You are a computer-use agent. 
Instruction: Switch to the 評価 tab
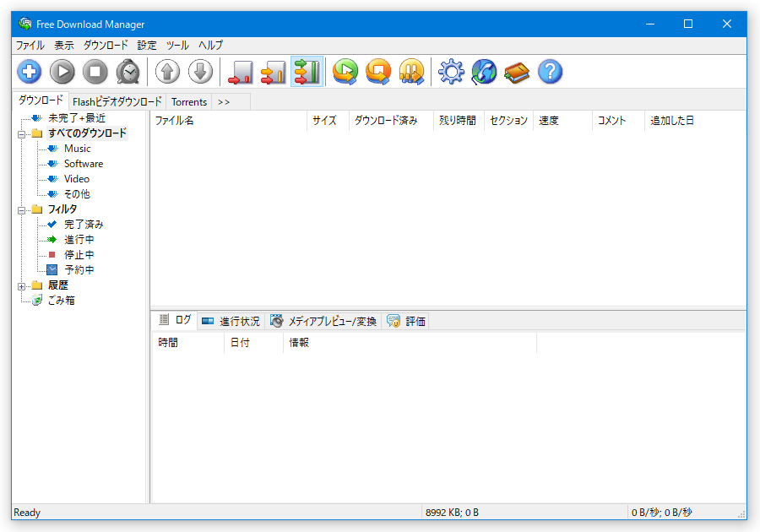(406, 321)
